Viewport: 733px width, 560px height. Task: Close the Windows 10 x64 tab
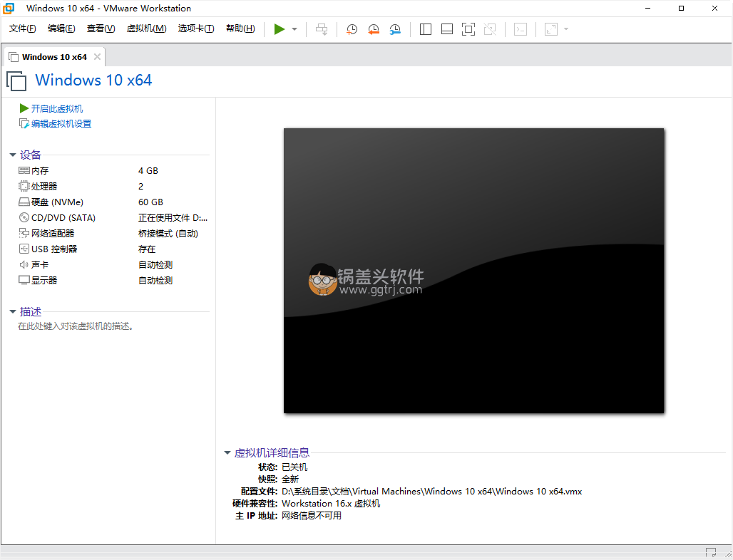[x=97, y=56]
